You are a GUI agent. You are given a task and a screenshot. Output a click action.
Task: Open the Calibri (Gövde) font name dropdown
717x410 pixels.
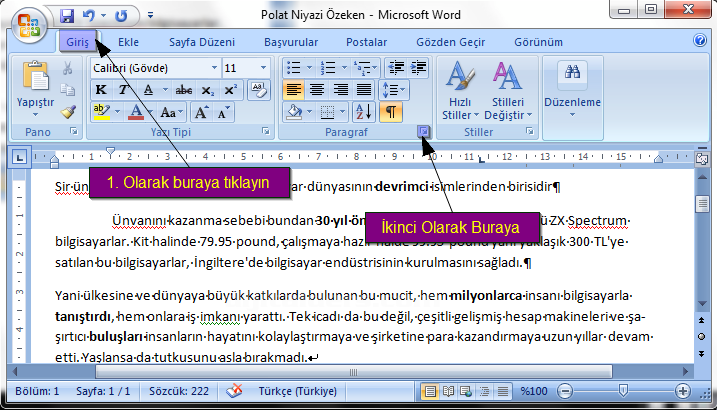(x=214, y=68)
